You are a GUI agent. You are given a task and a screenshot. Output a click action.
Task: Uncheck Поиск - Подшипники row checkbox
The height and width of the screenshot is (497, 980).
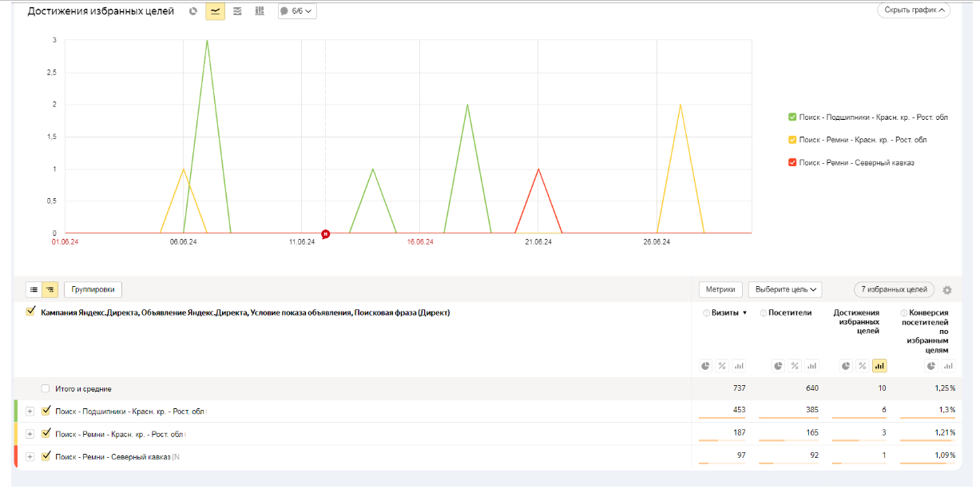[46, 411]
